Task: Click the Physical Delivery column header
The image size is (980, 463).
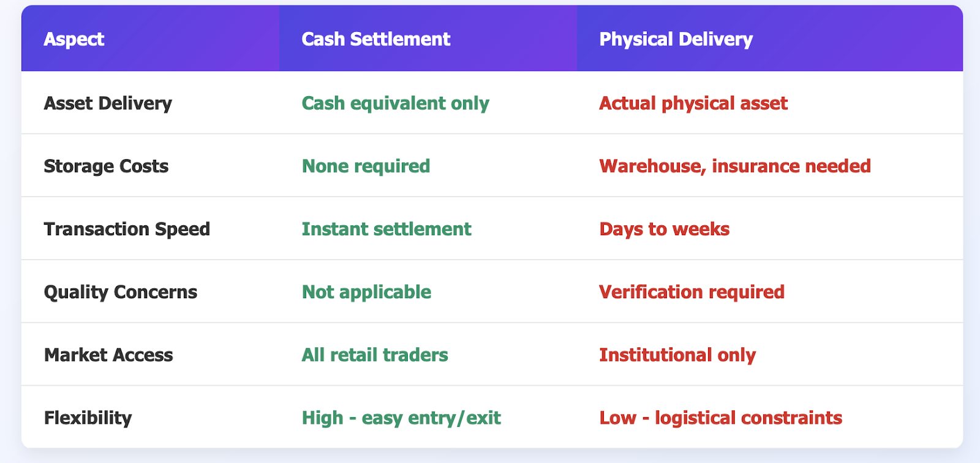Action: coord(676,39)
